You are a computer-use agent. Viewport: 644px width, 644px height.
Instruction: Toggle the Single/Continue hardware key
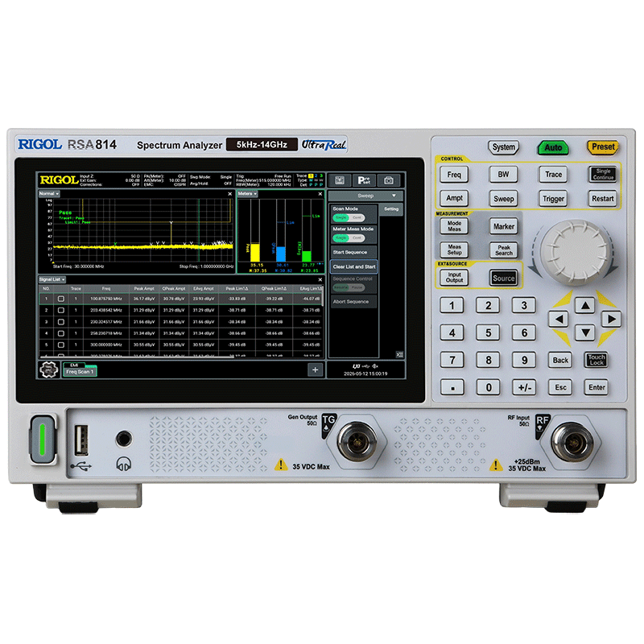[x=602, y=174]
